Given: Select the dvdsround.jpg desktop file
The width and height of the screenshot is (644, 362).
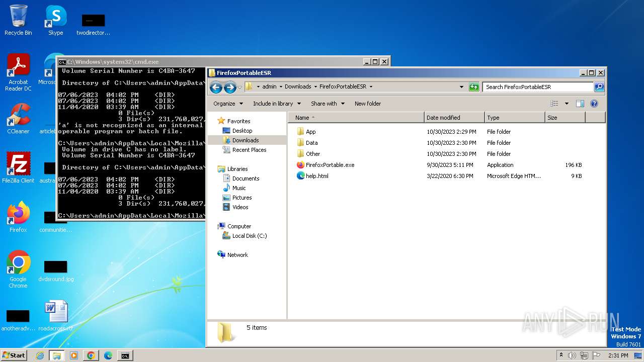Looking at the screenshot, I should 56,271.
